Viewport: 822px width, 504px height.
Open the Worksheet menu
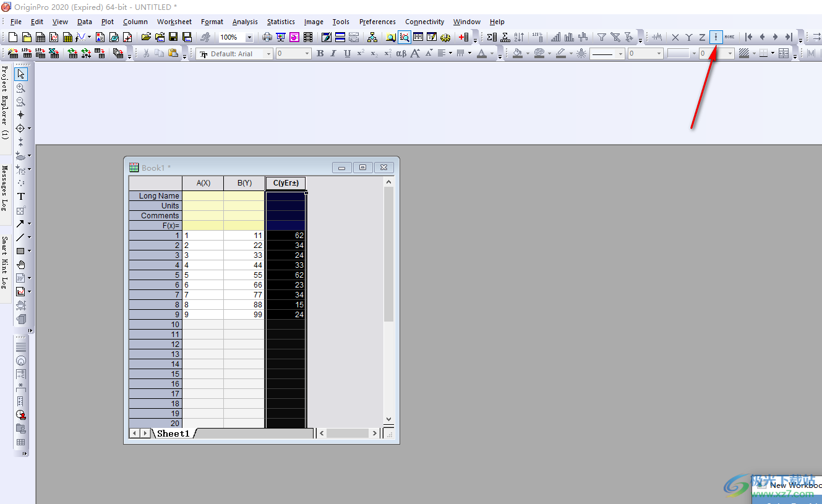point(174,22)
